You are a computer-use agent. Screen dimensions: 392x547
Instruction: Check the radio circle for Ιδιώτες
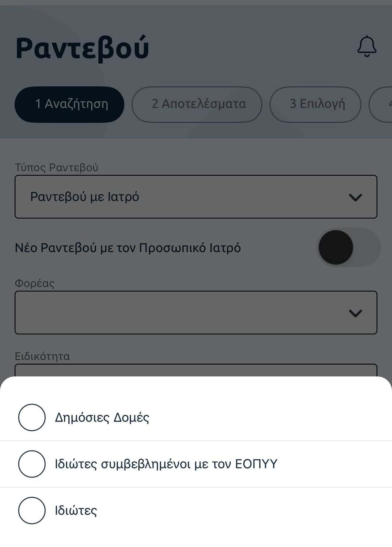pos(32,510)
